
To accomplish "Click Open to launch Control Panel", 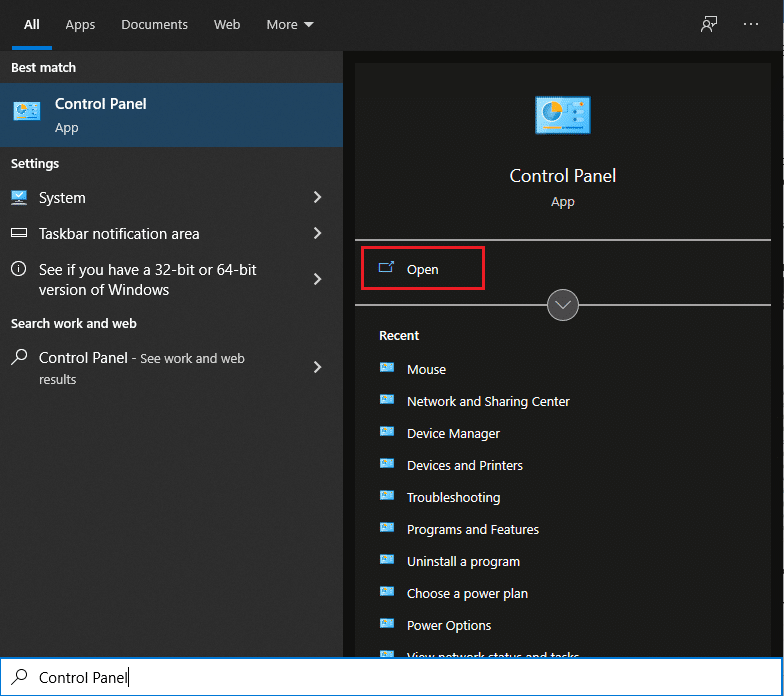I will (x=422, y=269).
